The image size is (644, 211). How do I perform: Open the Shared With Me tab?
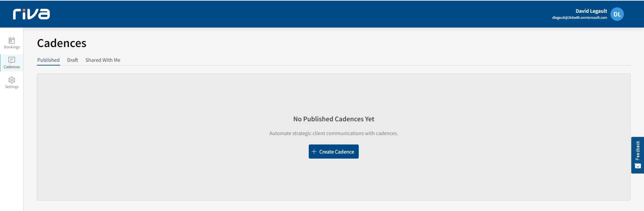coord(103,60)
